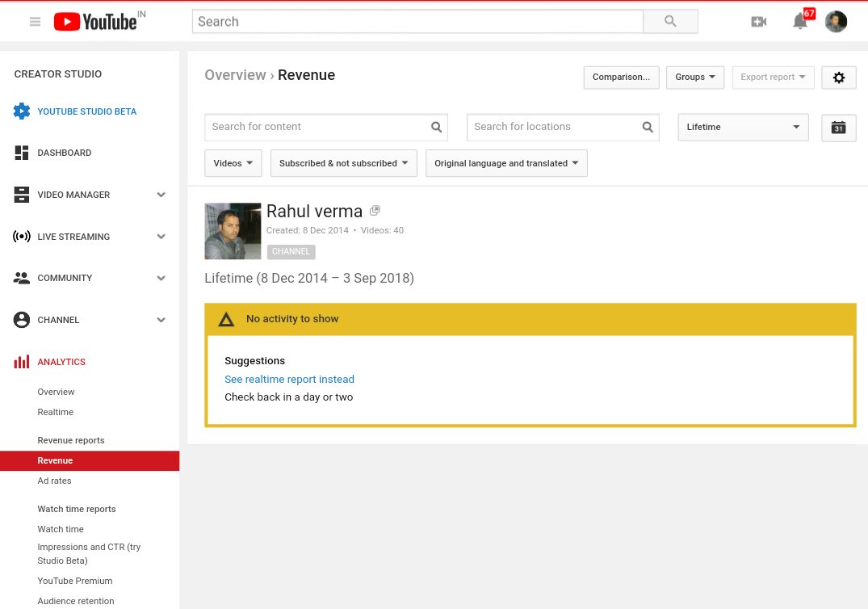Open Audience retention report

tap(76, 601)
